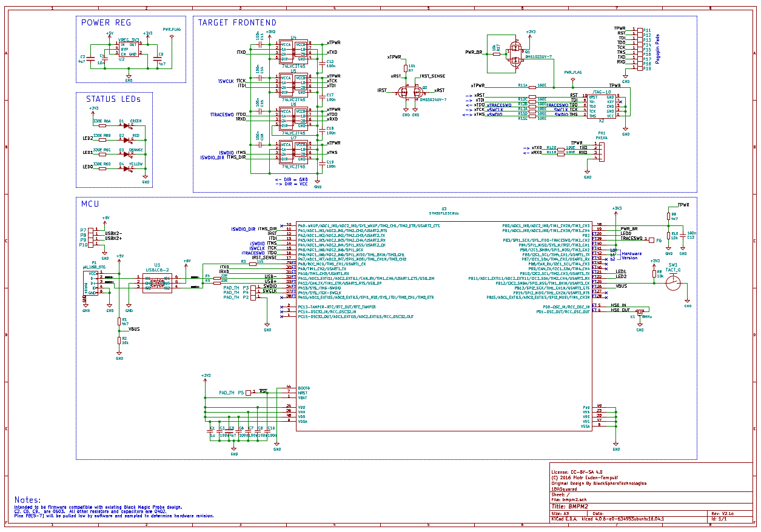Click the '-> DIR = VCC' note
Image resolution: width=761 pixels, height=532 pixels.
tap(291, 184)
